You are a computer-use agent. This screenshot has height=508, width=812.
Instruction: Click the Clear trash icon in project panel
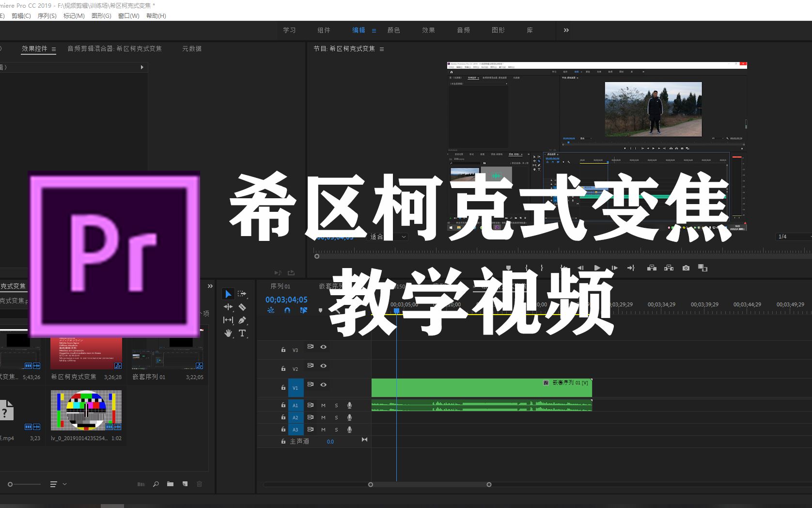point(199,484)
